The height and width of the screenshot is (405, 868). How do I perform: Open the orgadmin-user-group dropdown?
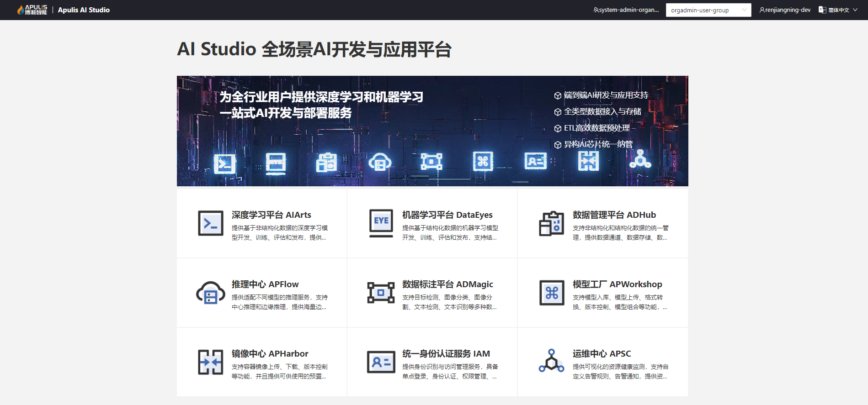pyautogui.click(x=708, y=10)
